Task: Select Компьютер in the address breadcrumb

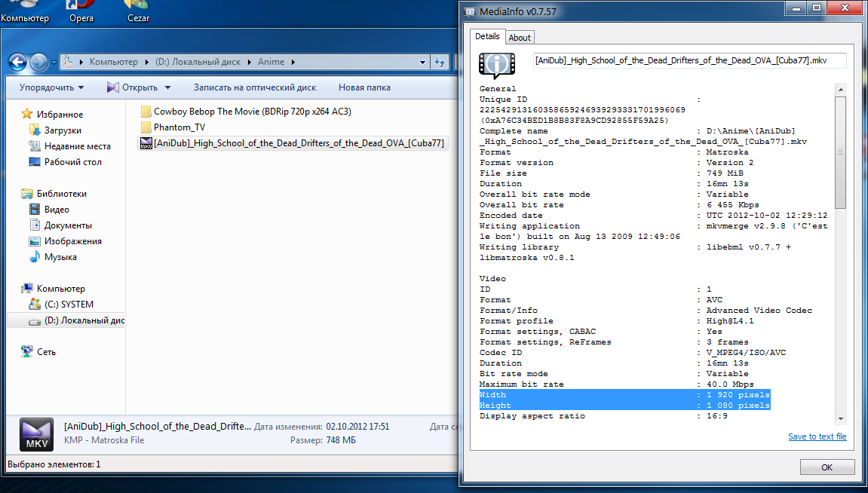Action: tap(113, 62)
